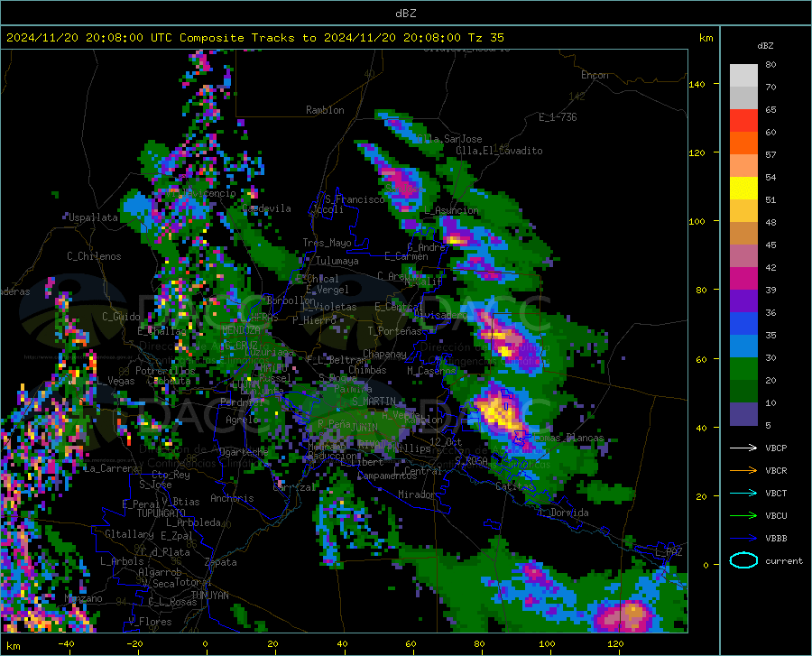Click the 'Ugarteche' map label

point(244,451)
